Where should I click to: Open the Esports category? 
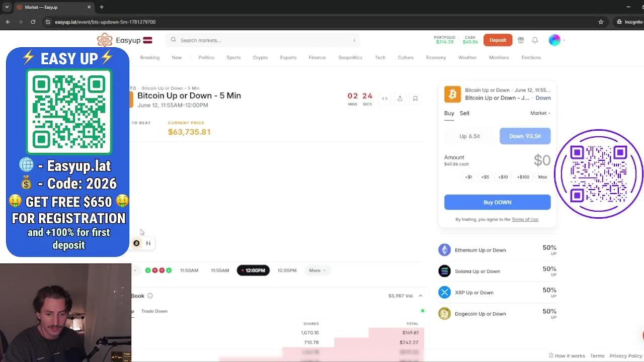pos(288,57)
